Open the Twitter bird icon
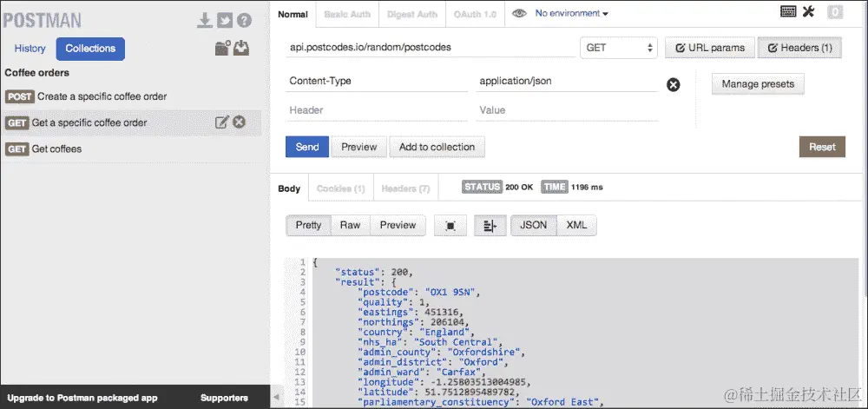868x409 pixels. pos(225,21)
